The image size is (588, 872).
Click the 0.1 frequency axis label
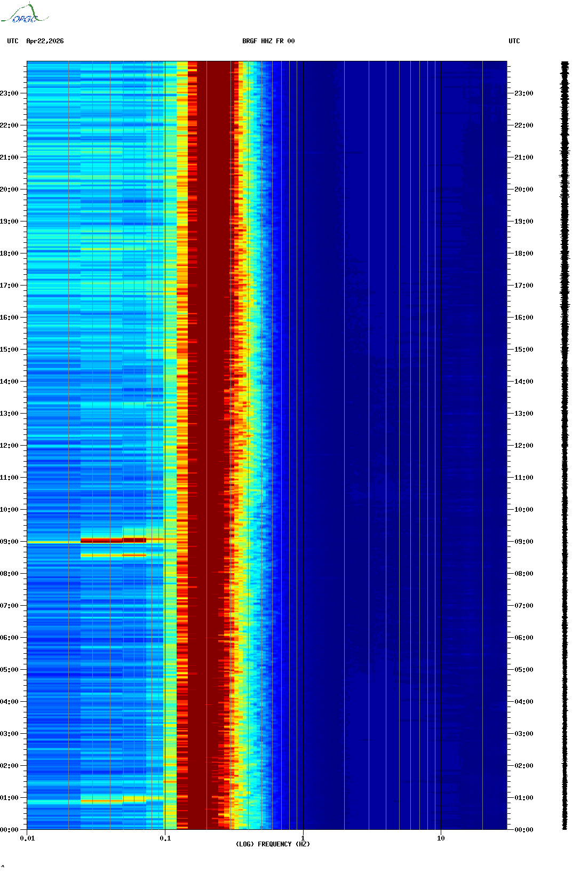coord(165,838)
